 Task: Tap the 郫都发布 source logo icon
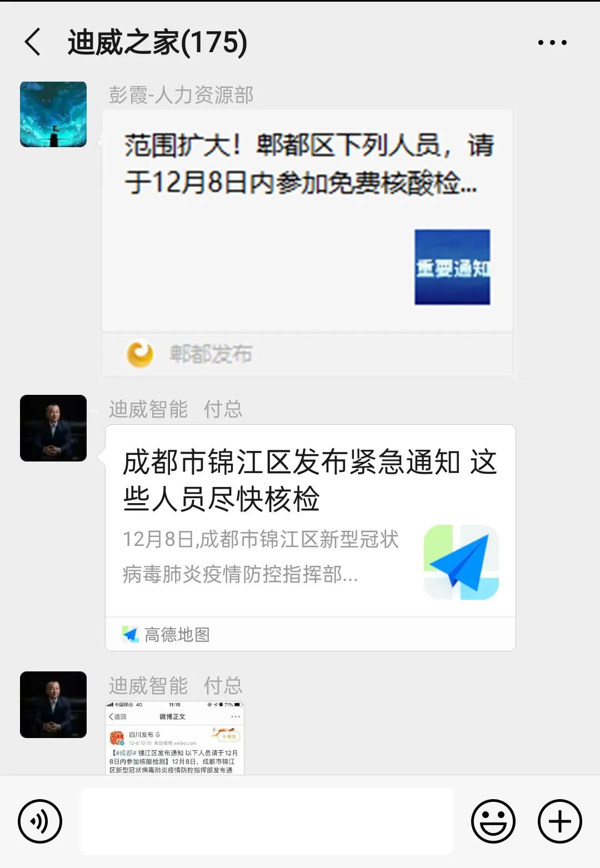click(140, 354)
